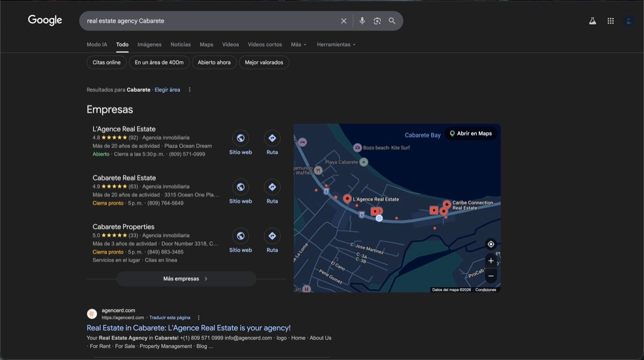This screenshot has height=360, width=644.
Task: Click the magnifying glass search button
Action: [x=392, y=21]
